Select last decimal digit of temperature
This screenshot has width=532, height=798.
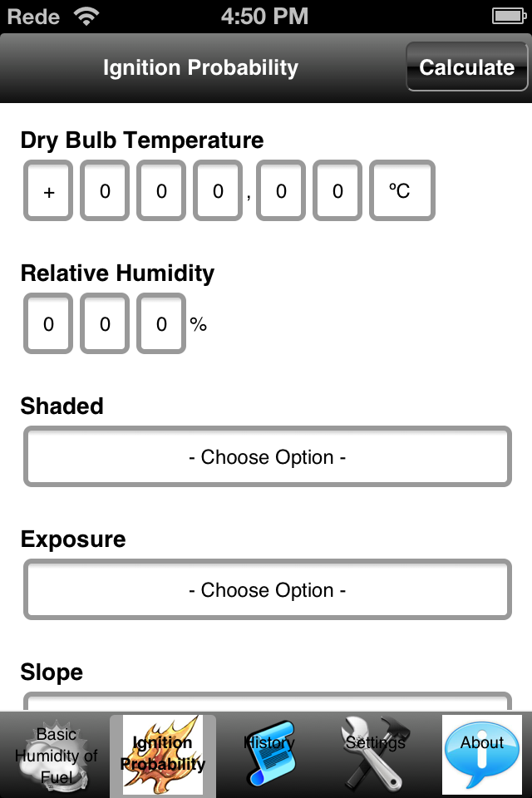point(337,190)
